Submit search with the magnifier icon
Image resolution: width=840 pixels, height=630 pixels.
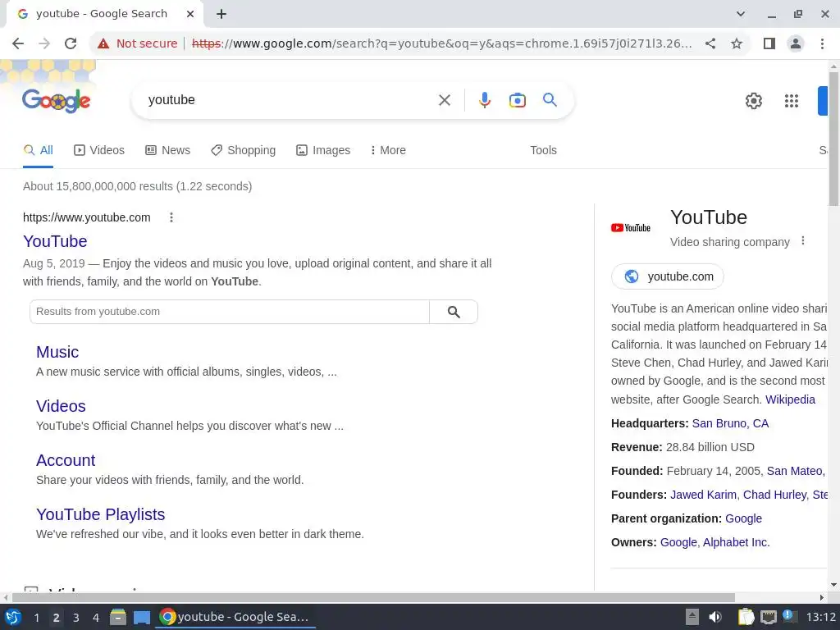[x=550, y=99]
